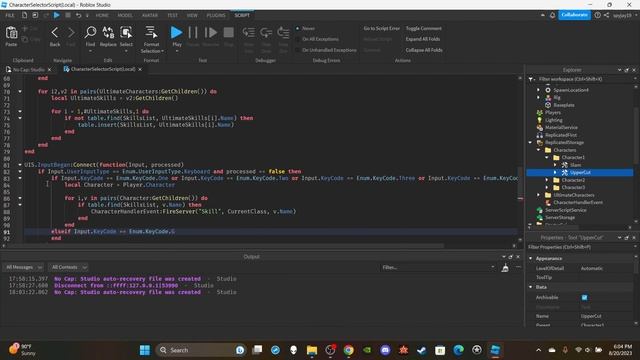Collapse the Appearance properties section
The image size is (640, 360).
point(531,258)
